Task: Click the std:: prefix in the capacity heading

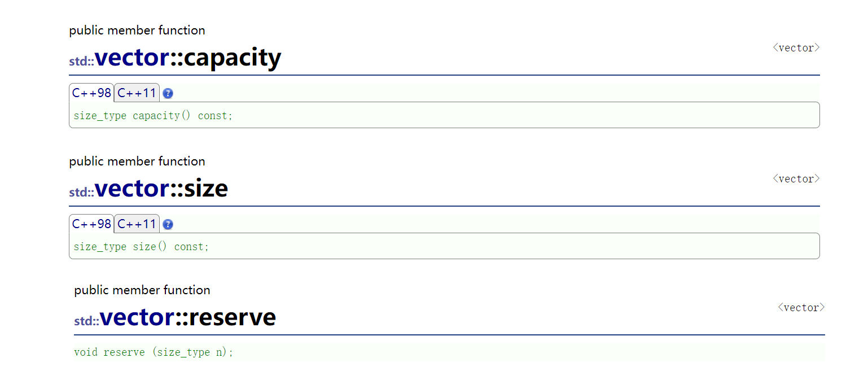Action: coord(81,62)
